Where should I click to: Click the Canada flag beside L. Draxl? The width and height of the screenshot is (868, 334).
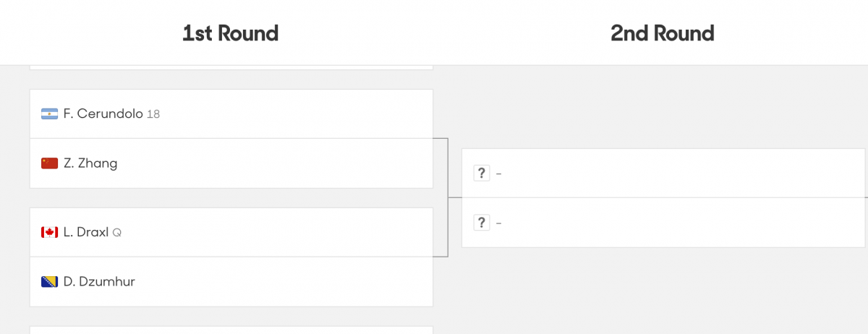pyautogui.click(x=49, y=233)
